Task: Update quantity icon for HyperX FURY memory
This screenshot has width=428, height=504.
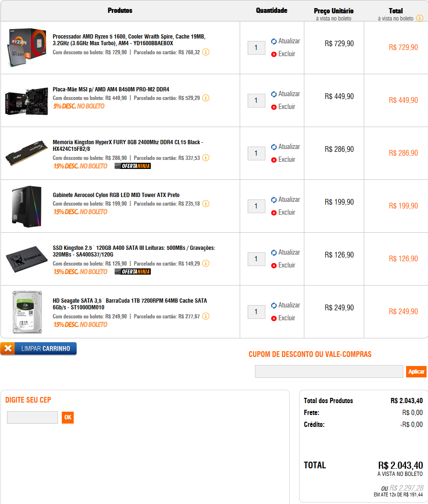Action: 273,147
